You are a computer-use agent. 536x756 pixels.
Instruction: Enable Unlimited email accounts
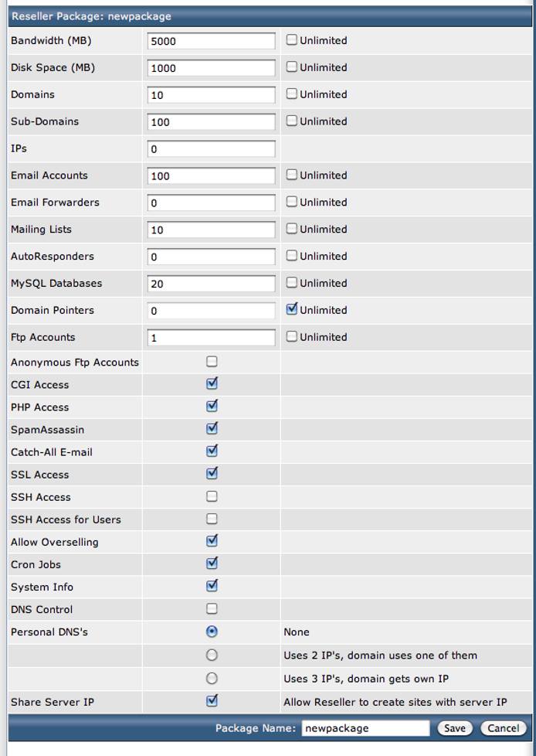[x=292, y=175]
